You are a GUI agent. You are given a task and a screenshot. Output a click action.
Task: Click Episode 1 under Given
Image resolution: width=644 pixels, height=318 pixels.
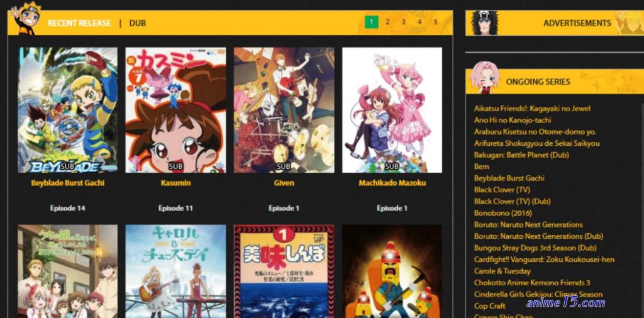(284, 208)
